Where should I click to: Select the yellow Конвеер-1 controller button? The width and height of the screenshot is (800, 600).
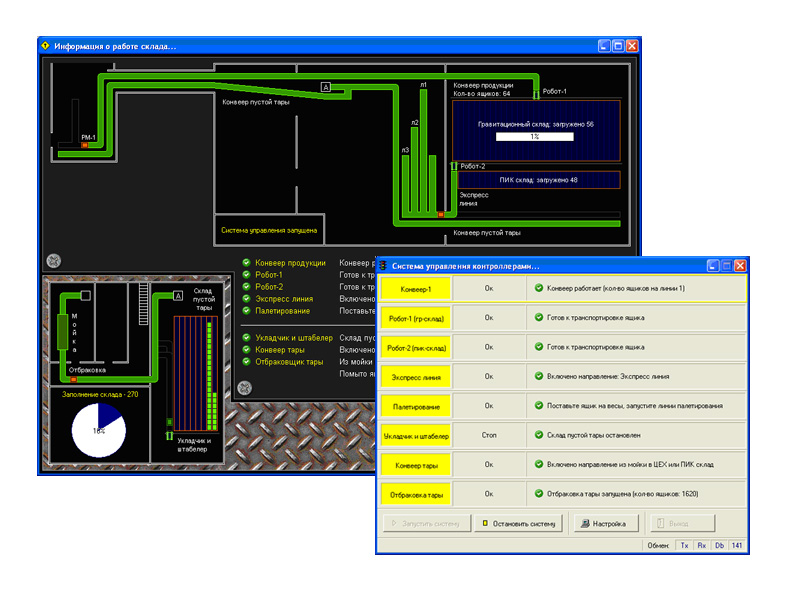416,289
